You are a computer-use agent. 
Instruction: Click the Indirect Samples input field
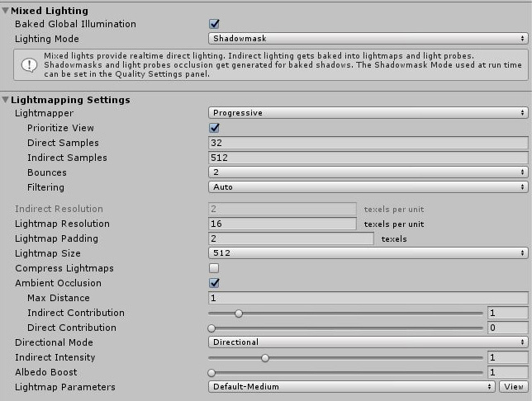point(368,158)
